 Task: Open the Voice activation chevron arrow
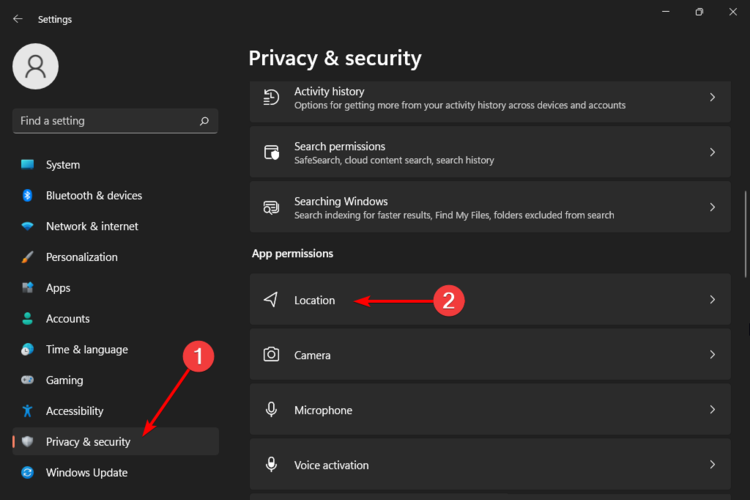712,465
